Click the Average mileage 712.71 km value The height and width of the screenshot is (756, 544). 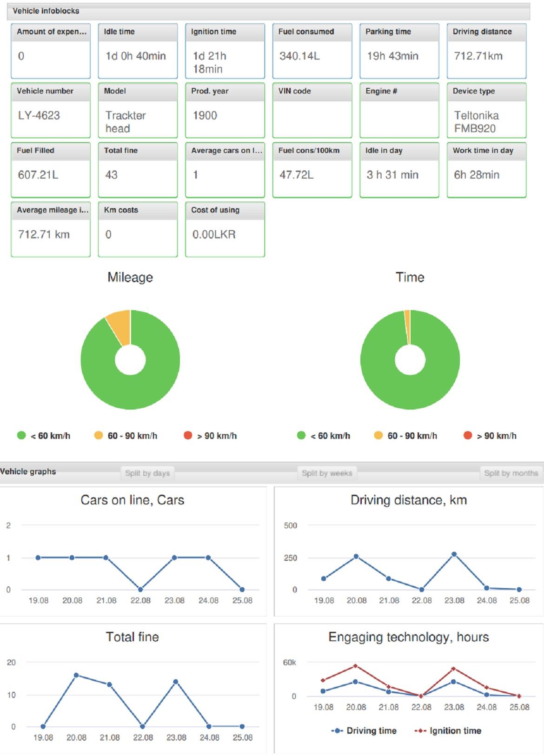click(44, 234)
